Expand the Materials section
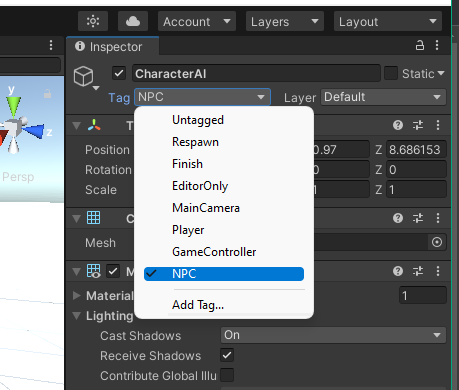 (77, 295)
